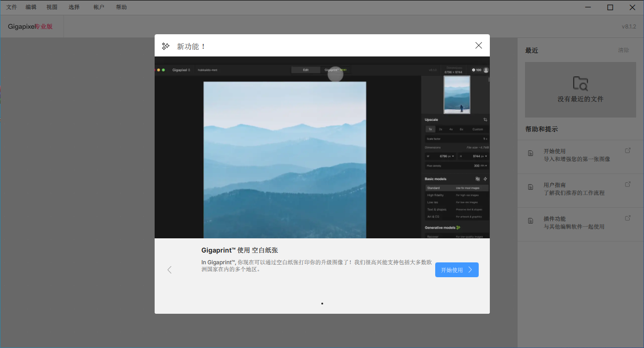This screenshot has height=348, width=644.
Task: Open the 编辑 menu
Action: (31, 7)
